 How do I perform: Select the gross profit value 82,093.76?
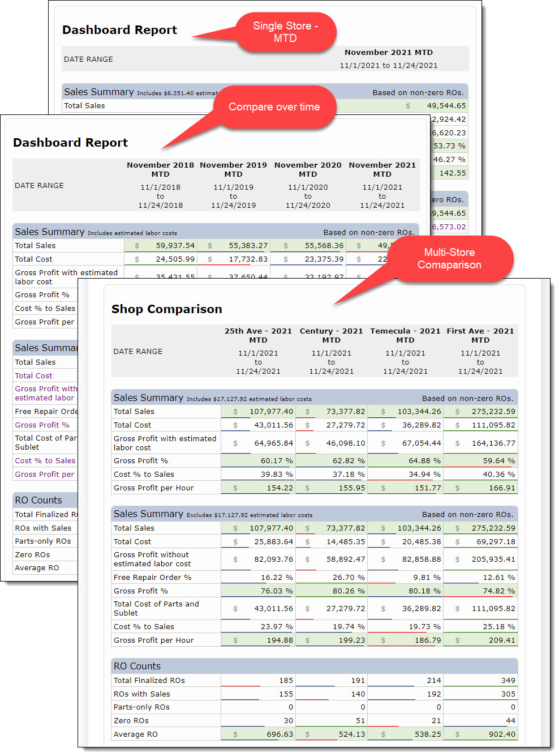point(274,559)
